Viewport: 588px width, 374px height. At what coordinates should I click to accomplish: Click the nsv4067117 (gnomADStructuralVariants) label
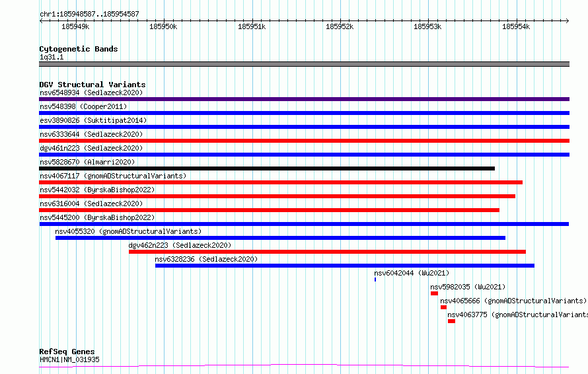113,176
